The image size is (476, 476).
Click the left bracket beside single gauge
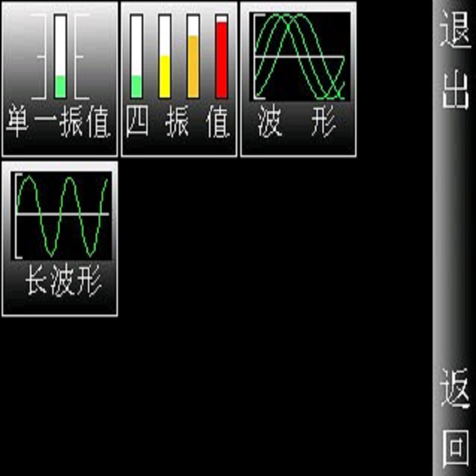tap(42, 57)
